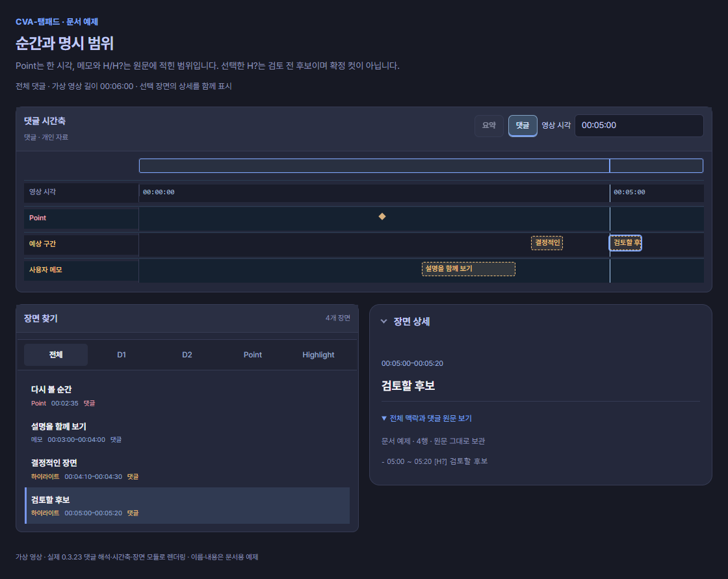Click the 00:00:00 time label on ruler
This screenshot has height=579, width=728.
click(159, 192)
